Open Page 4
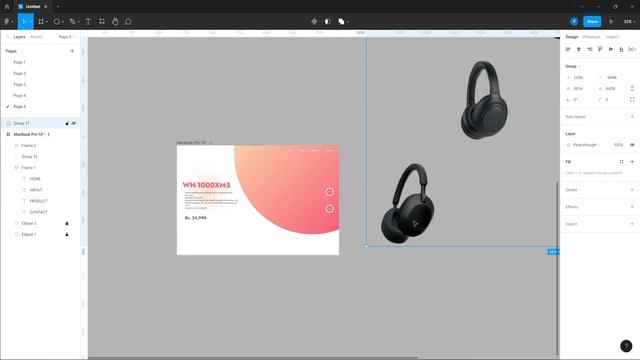The width and height of the screenshot is (640, 360). coord(19,95)
